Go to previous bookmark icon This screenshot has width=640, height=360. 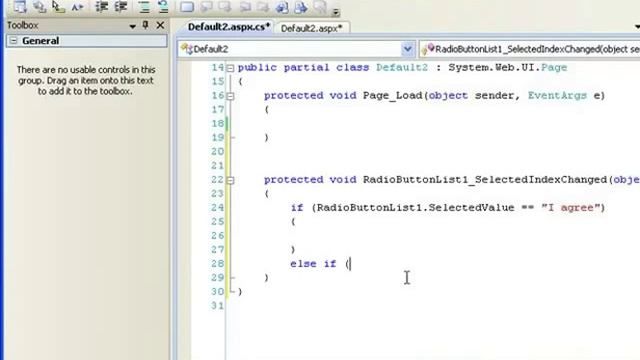[206, 7]
